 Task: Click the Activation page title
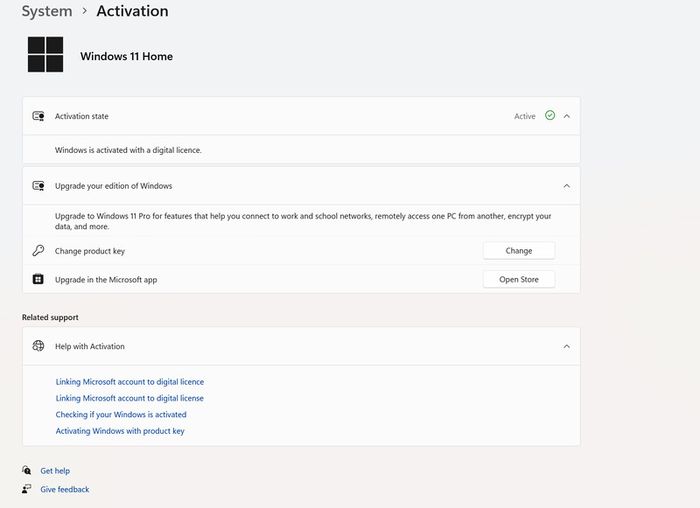pos(133,11)
